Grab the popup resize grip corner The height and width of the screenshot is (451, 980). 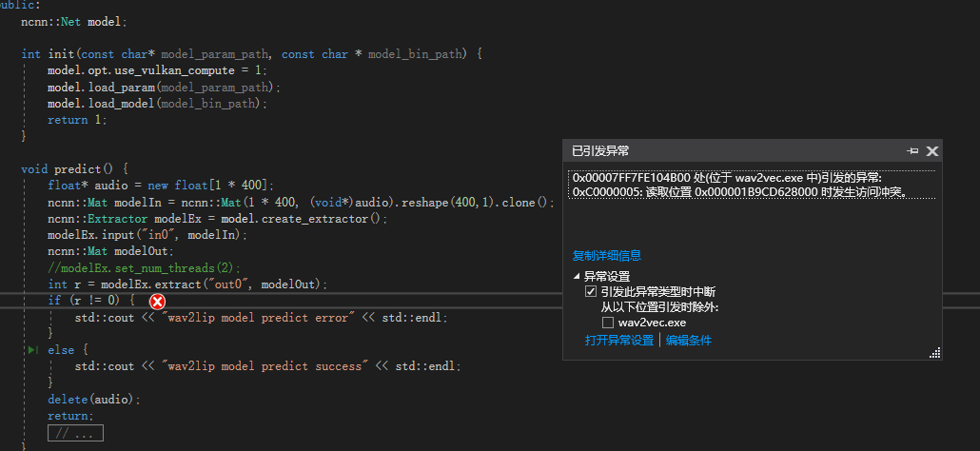coord(934,353)
